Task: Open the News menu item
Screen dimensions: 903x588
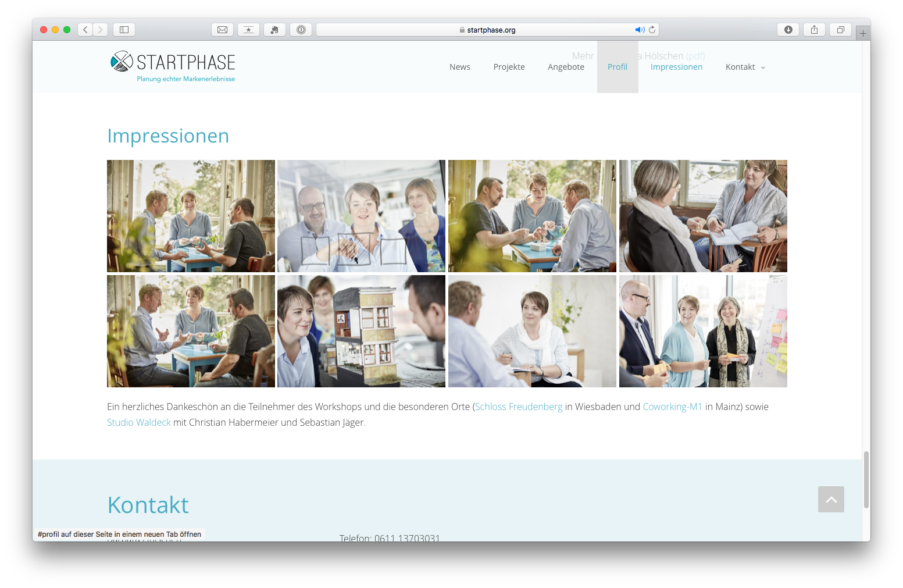Action: [460, 67]
